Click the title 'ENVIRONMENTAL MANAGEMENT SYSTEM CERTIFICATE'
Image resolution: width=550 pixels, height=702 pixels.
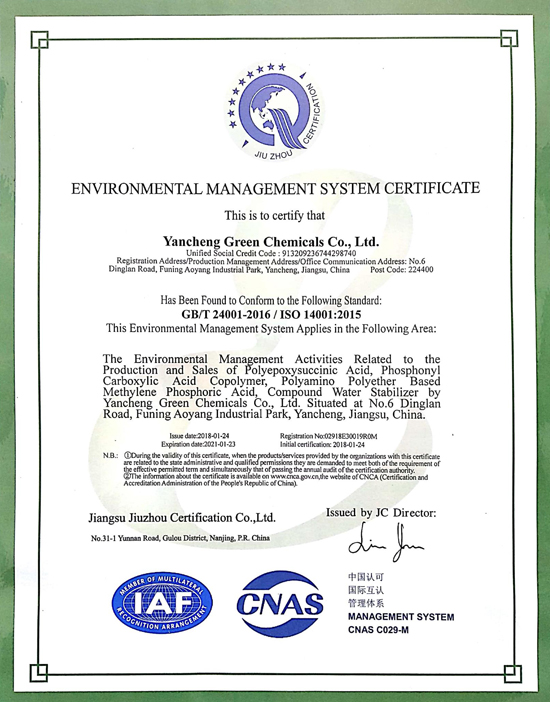point(275,188)
